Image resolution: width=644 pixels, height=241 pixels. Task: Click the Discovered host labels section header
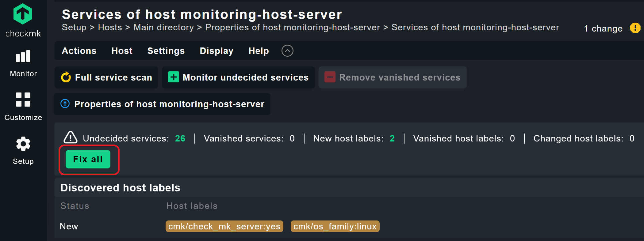pyautogui.click(x=120, y=188)
